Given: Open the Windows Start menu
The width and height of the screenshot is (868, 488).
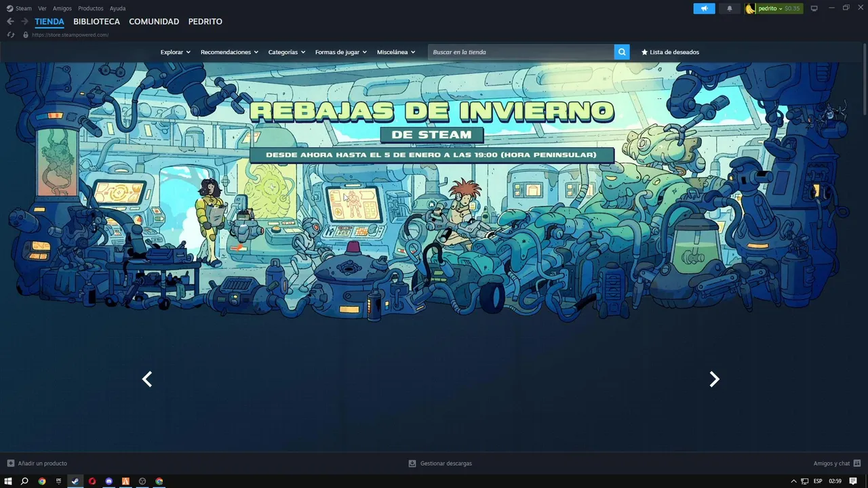Looking at the screenshot, I should coord(9,481).
